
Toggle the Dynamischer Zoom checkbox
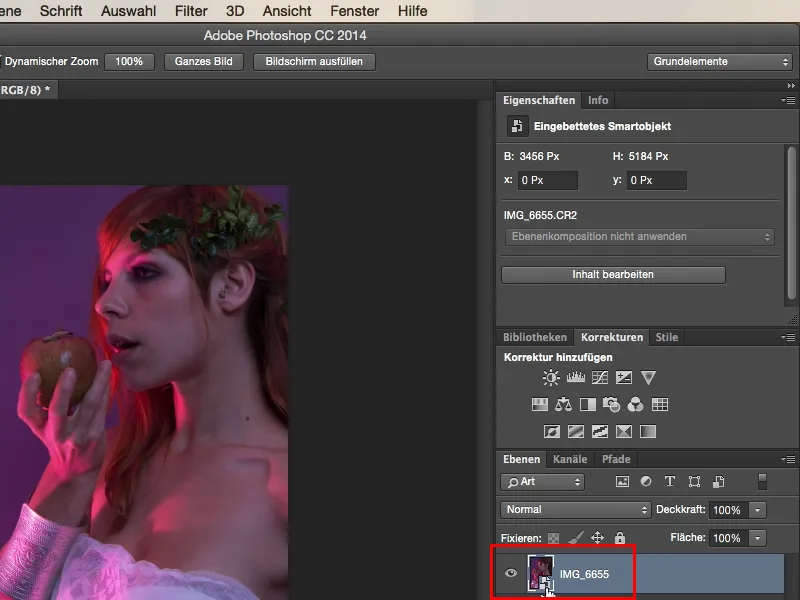click(x=1, y=61)
